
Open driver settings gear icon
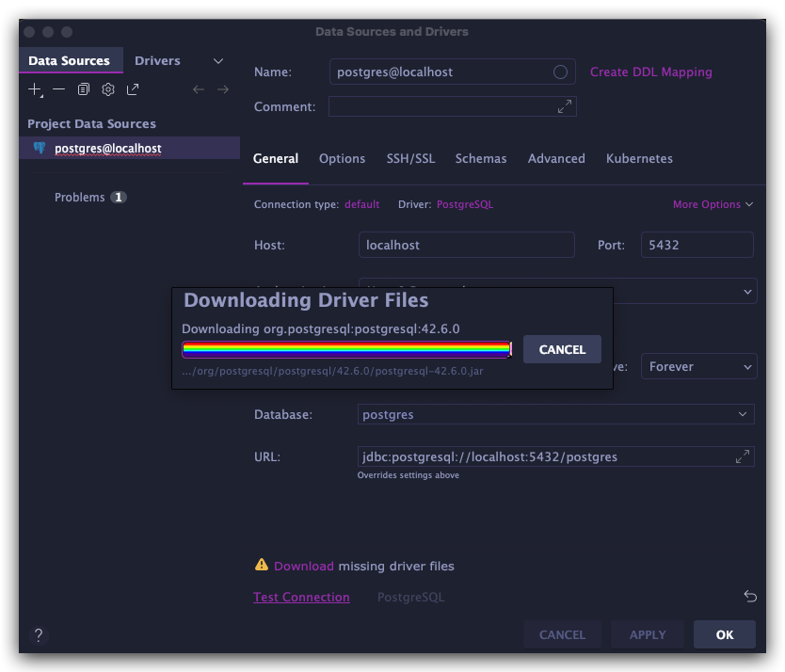click(x=107, y=89)
